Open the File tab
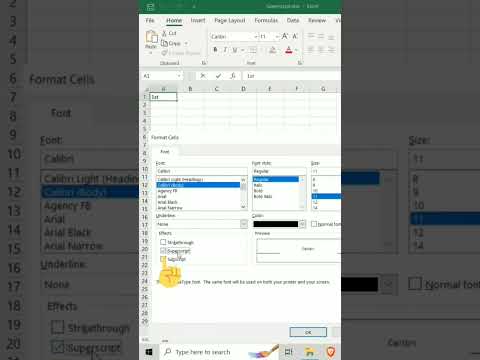480x360 pixels. click(x=150, y=21)
